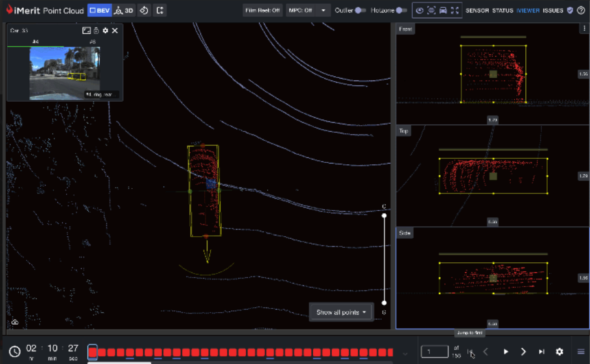Screen dimensions: 590x364
Task: Open timeline settings gear icon
Action: pos(559,352)
